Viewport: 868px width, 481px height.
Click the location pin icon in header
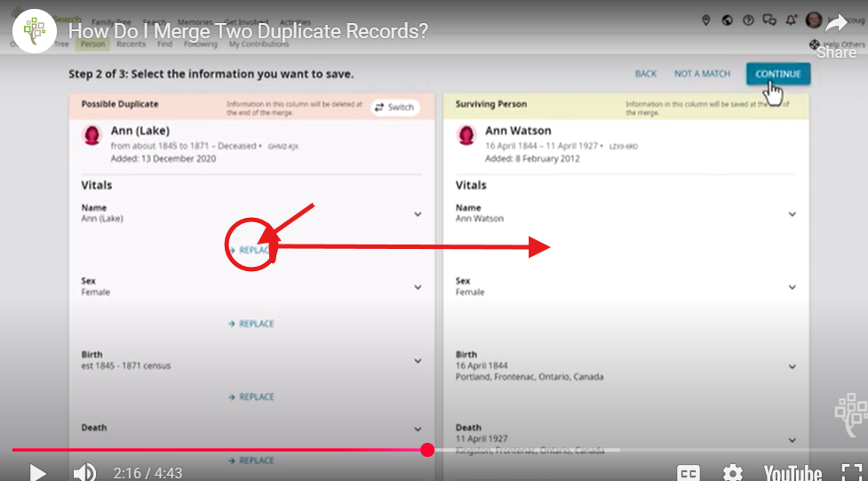pyautogui.click(x=705, y=20)
